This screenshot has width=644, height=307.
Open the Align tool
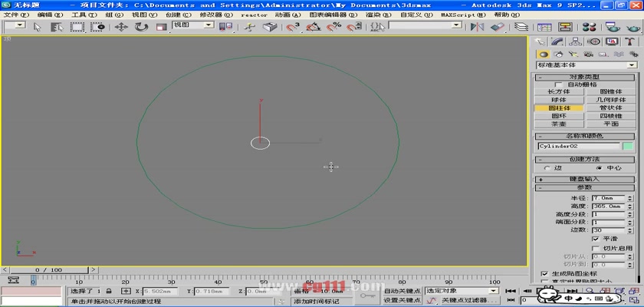click(497, 27)
